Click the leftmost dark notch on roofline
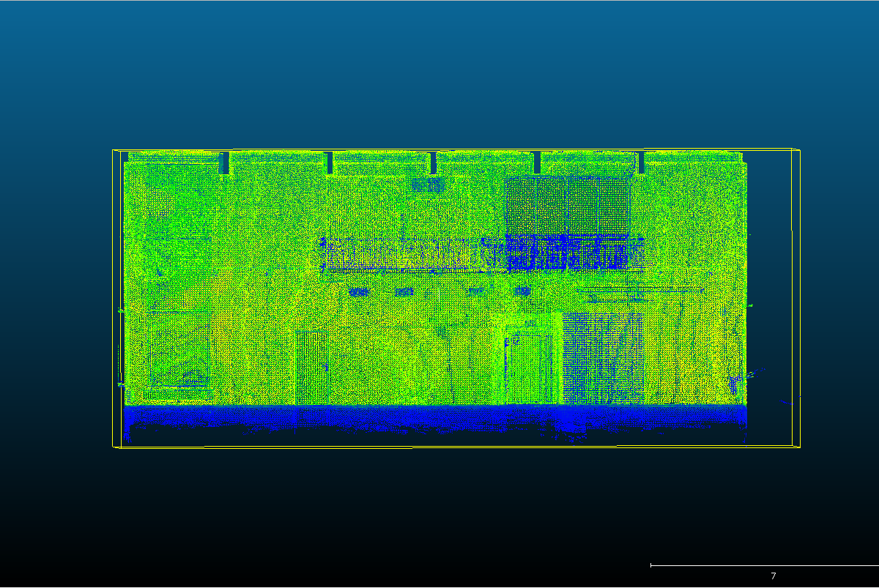This screenshot has width=879, height=588. click(224, 163)
